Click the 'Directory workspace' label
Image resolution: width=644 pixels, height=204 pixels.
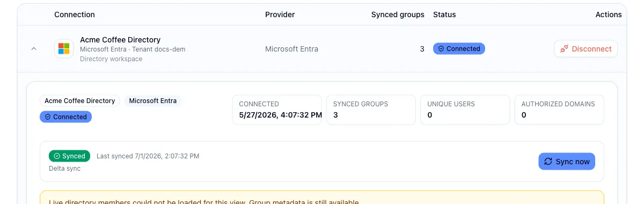coord(111,59)
